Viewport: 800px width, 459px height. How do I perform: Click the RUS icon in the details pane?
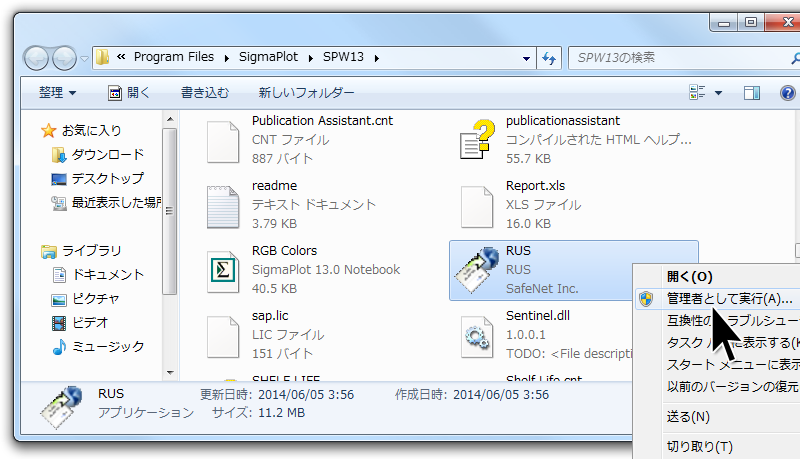coord(61,407)
